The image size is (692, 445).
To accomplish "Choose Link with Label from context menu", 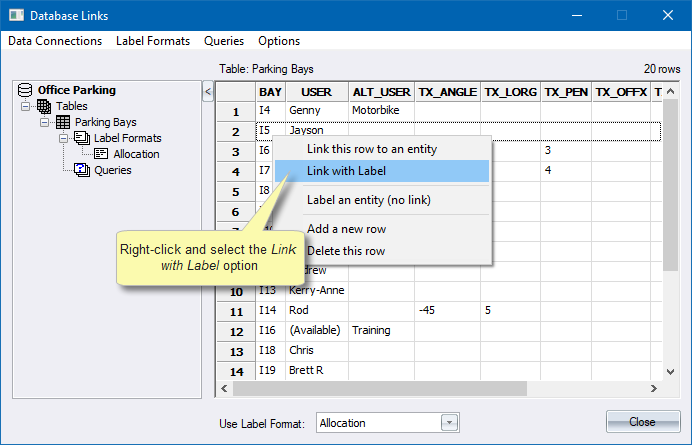I will pyautogui.click(x=346, y=171).
